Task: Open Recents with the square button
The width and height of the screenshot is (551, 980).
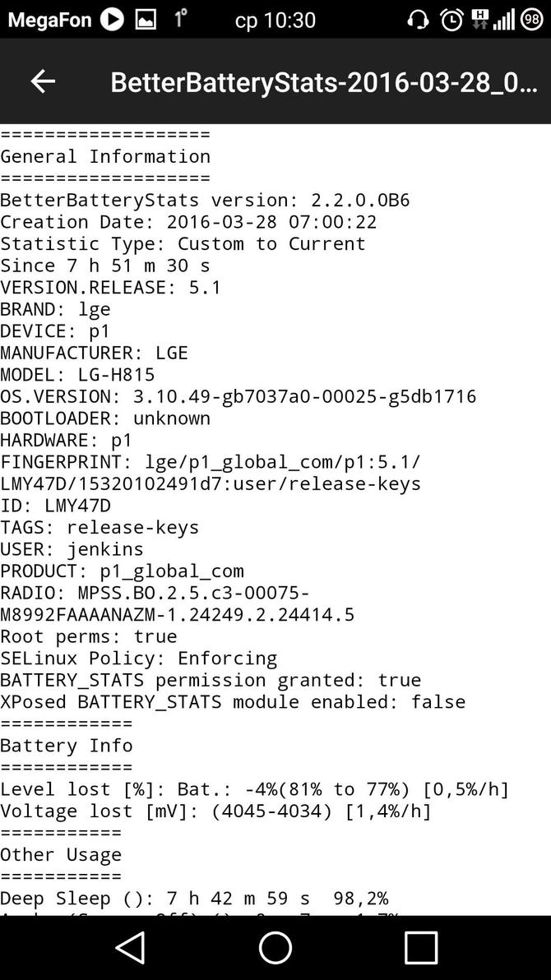Action: tap(420, 947)
